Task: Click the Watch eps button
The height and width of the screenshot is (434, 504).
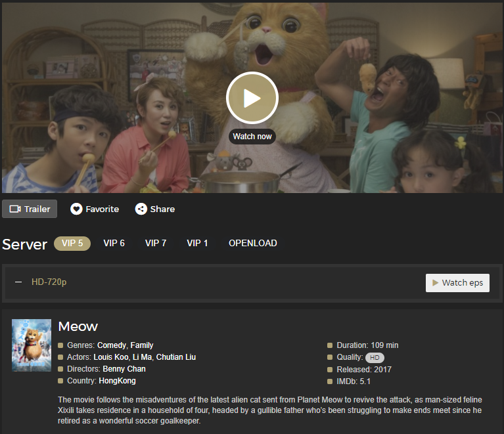Action: (457, 283)
